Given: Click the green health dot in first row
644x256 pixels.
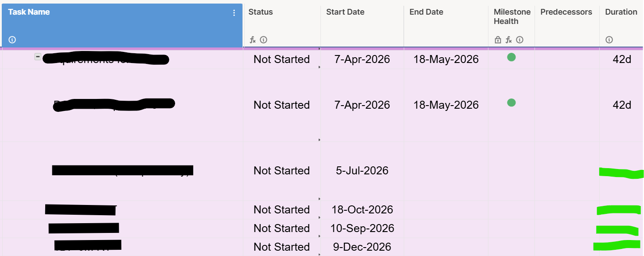Looking at the screenshot, I should click(511, 57).
